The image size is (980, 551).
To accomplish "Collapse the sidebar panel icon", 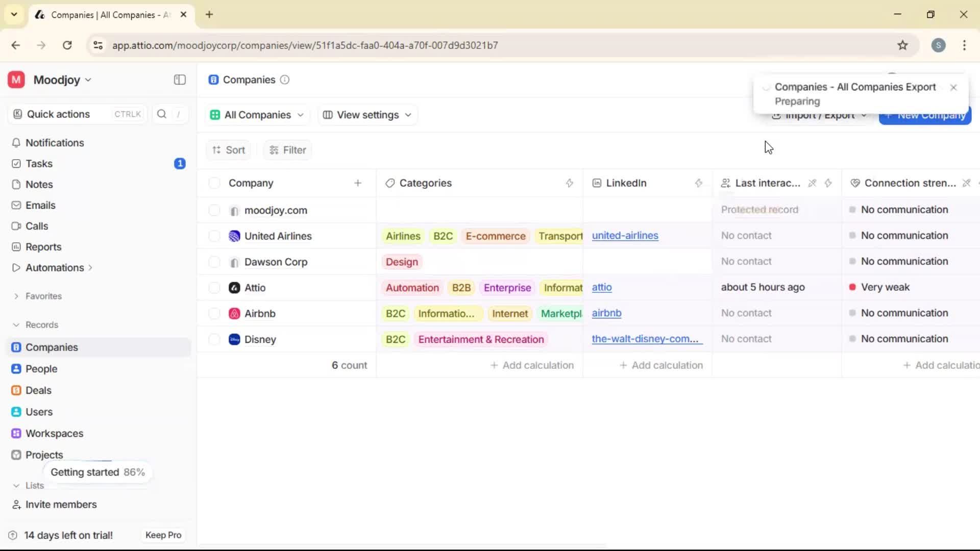I will 180,80.
